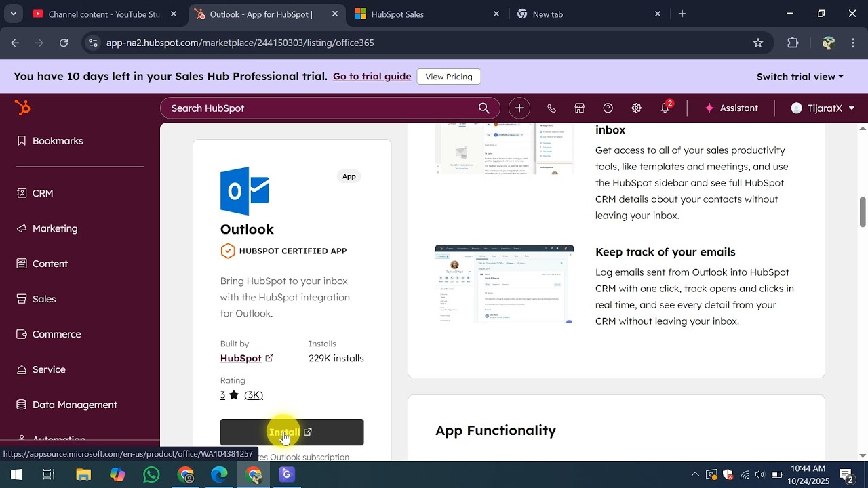Viewport: 868px width, 488px height.
Task: Open the browser extensions puzzle icon
Action: point(793,43)
